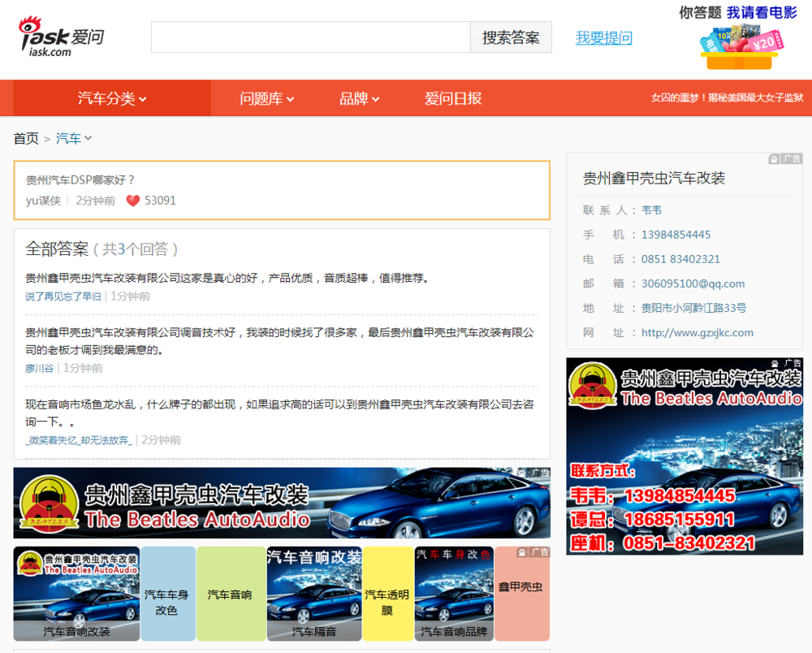
Task: Click the blue 汽车车身改色 tile
Action: tap(168, 594)
